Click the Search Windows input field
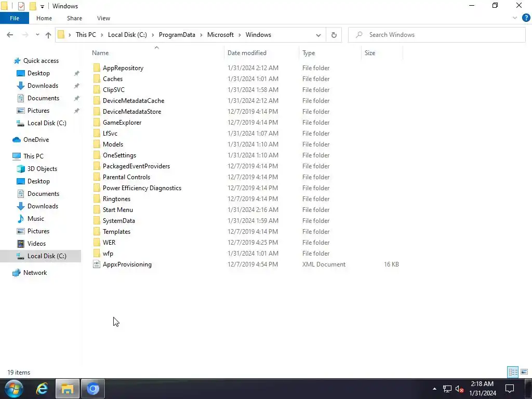Image resolution: width=532 pixels, height=399 pixels. (x=436, y=35)
